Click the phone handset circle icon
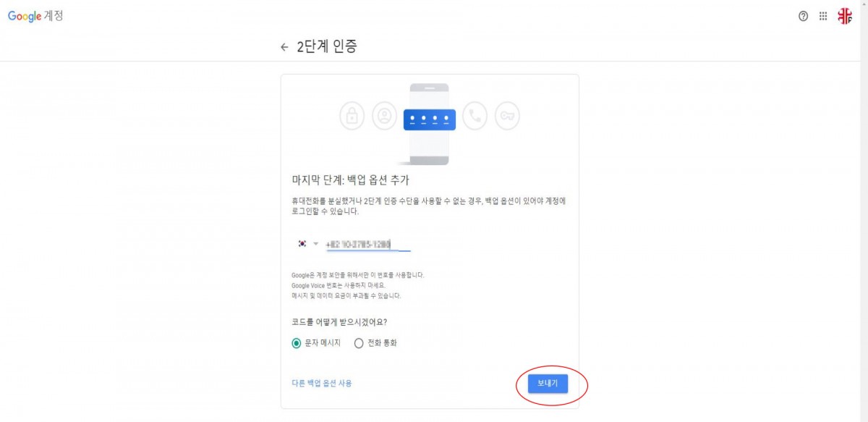 point(475,116)
